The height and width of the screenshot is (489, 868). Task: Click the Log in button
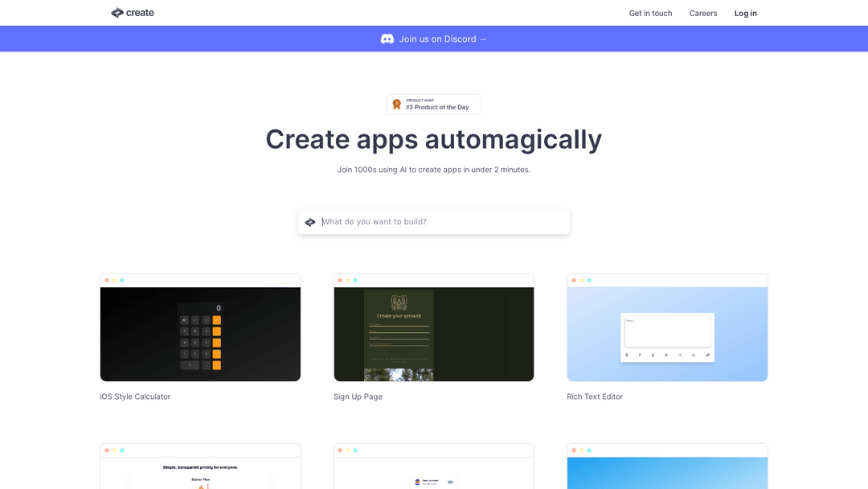tap(745, 13)
